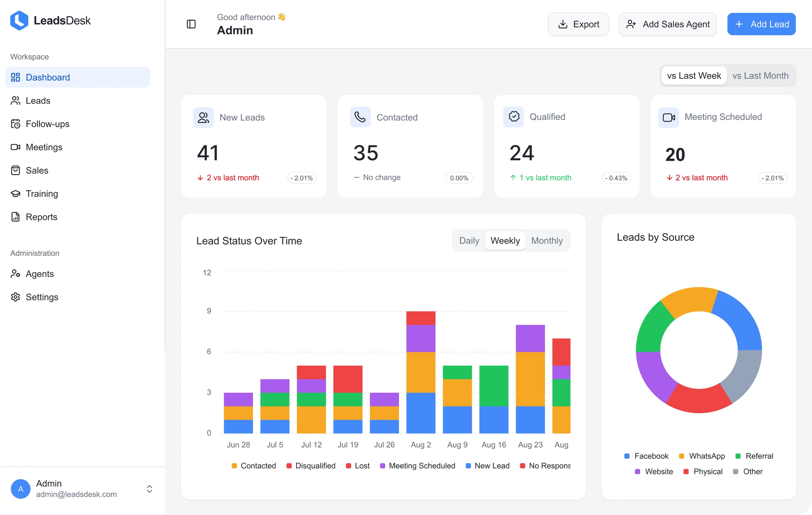
Task: Click admin@leadsdesk.com email text
Action: tap(76, 494)
